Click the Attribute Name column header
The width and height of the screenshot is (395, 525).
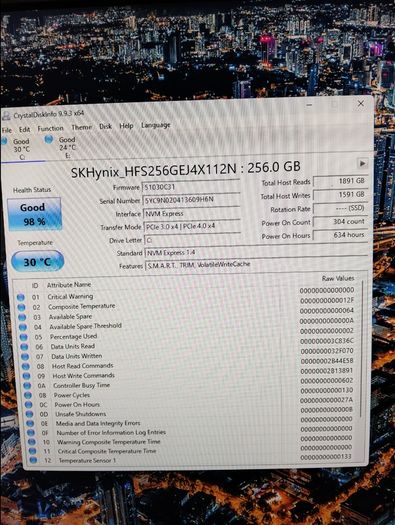(69, 285)
